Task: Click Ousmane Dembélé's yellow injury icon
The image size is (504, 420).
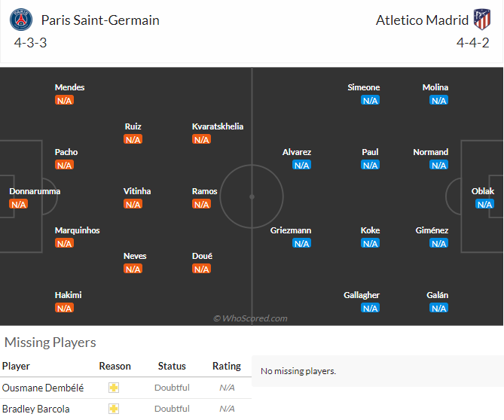Action: (x=114, y=388)
